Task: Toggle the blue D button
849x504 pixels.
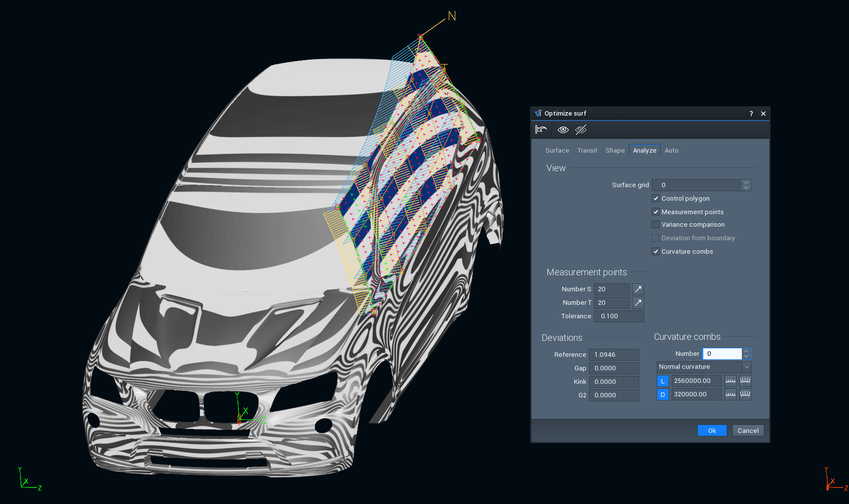Action: [x=663, y=394]
